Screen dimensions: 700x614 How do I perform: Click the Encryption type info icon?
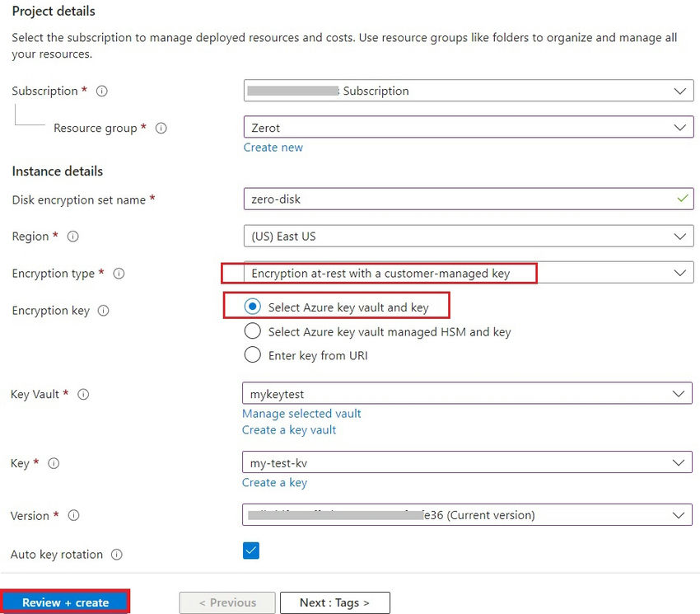pos(119,274)
